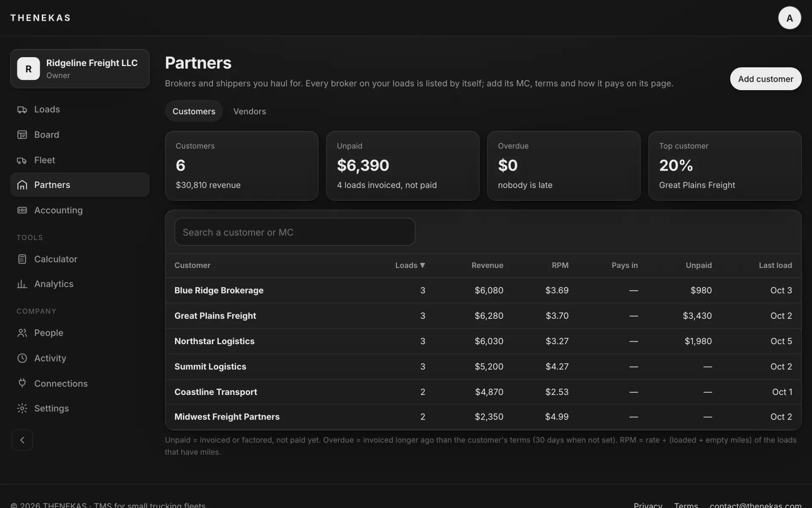Click the Settings gear icon

pos(22,409)
